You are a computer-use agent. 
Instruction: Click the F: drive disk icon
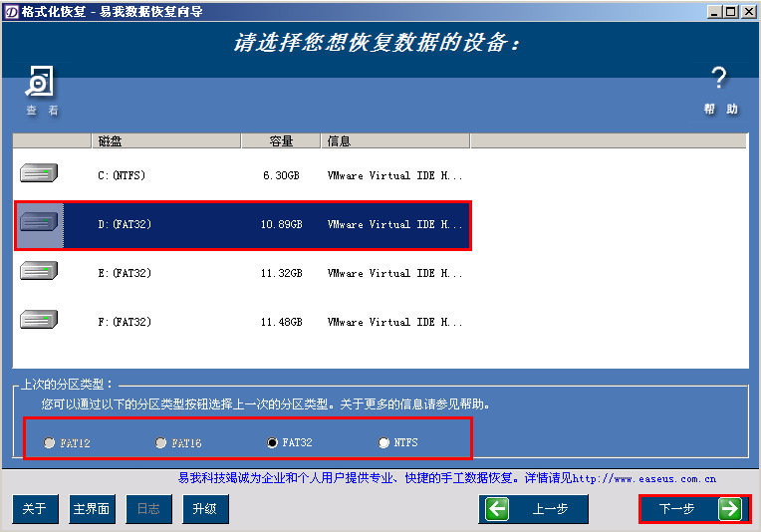click(39, 320)
